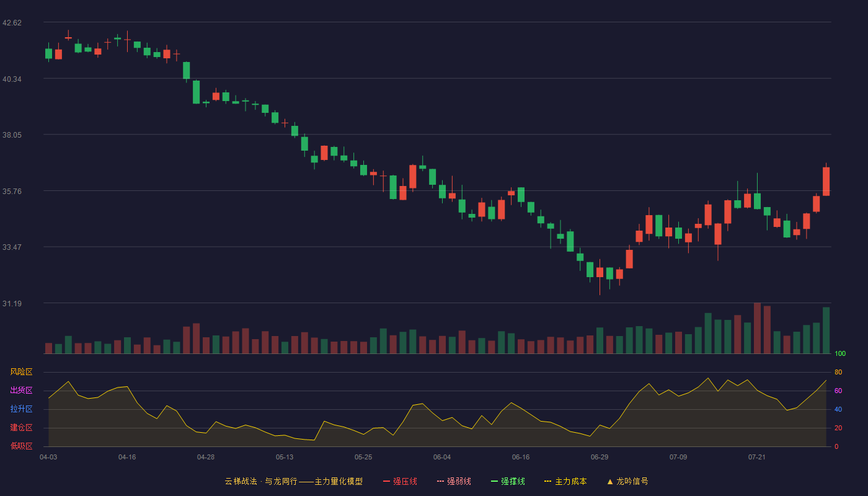Click the 06-04 date label
868x496 pixels.
442,457
